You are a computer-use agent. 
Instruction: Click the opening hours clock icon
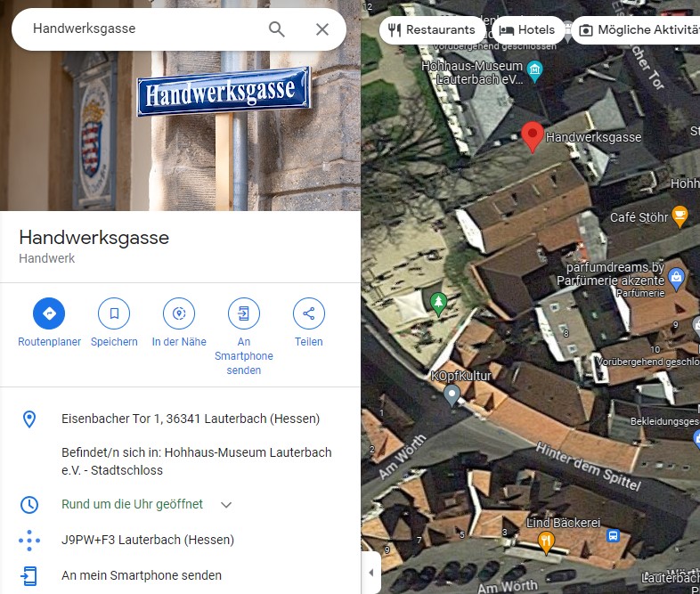coord(29,505)
